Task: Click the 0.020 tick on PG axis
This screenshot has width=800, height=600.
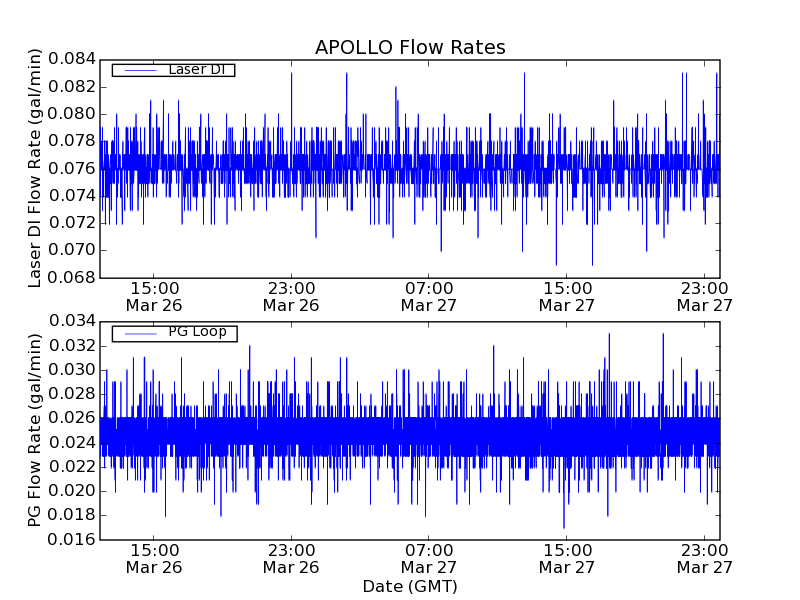Action: [72, 491]
